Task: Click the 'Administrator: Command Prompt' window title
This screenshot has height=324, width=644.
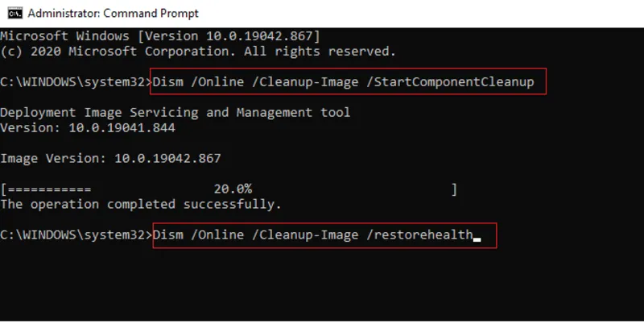Action: point(113,13)
